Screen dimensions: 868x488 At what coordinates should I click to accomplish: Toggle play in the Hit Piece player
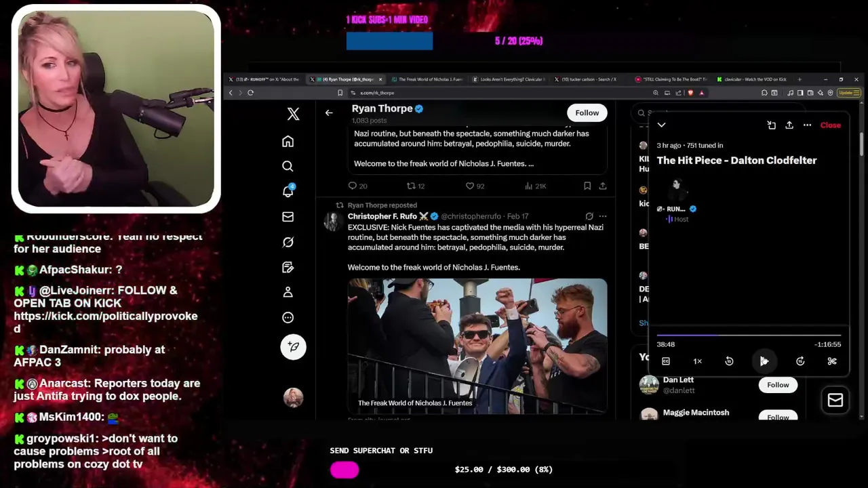[764, 361]
